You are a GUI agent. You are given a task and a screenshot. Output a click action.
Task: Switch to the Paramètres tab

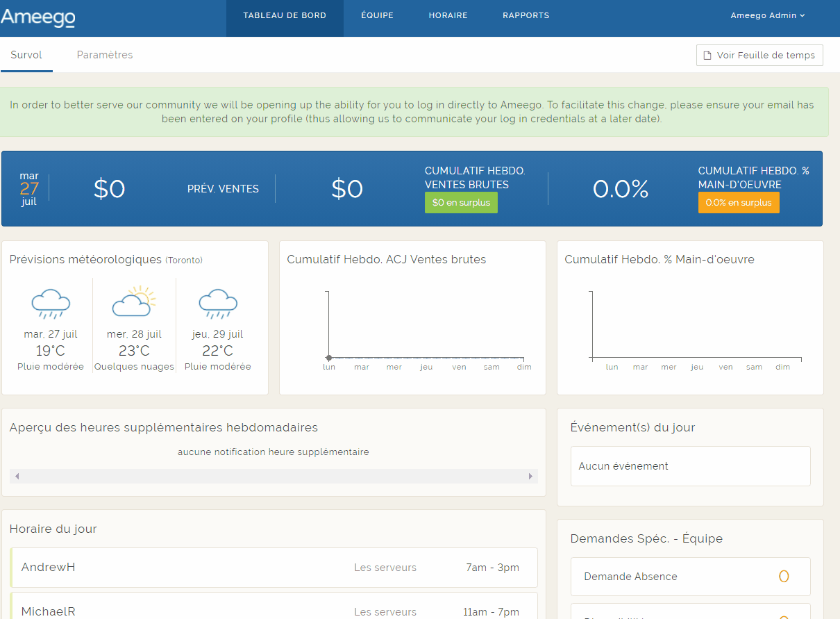(105, 55)
